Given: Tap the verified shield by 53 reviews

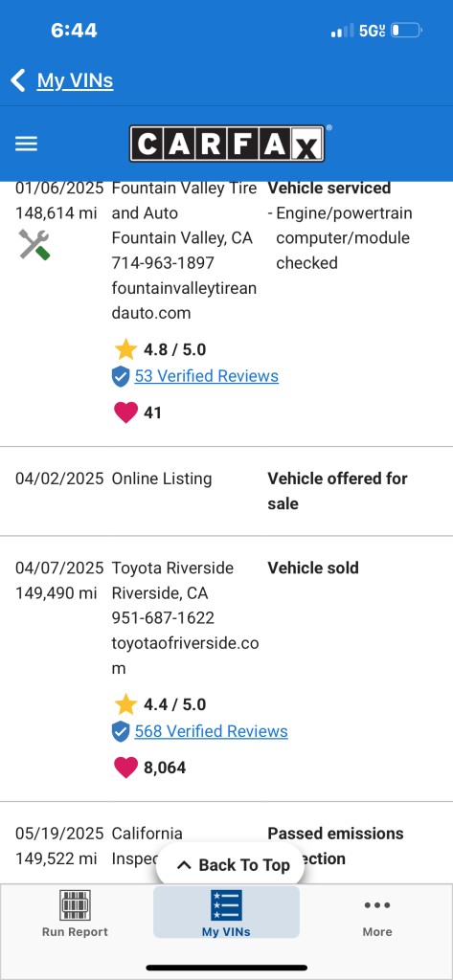Looking at the screenshot, I should pos(120,376).
